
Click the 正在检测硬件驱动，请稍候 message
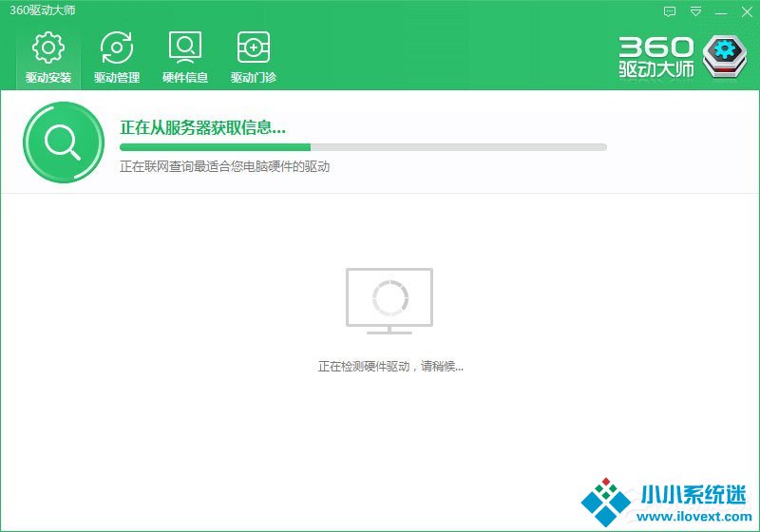coord(390,367)
